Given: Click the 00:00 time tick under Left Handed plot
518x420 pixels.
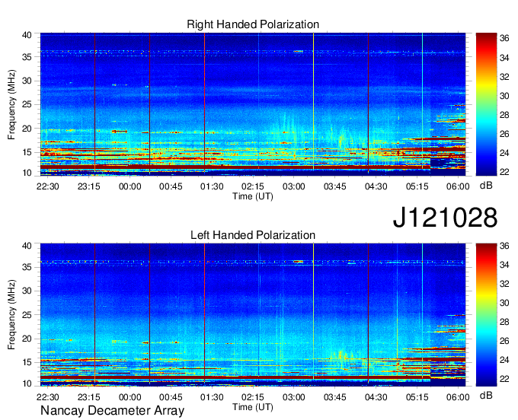Looking at the screenshot, I should [x=129, y=397].
